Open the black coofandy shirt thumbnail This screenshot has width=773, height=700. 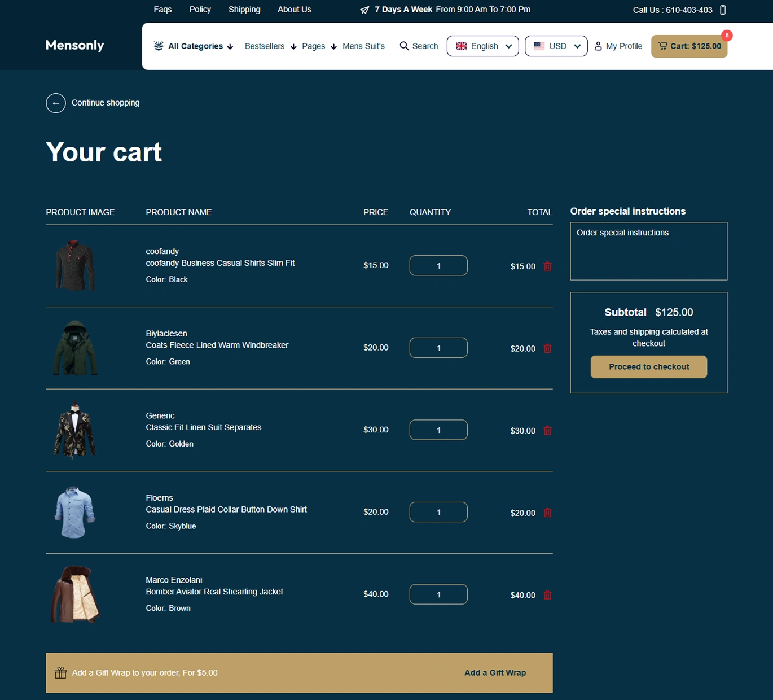point(75,265)
